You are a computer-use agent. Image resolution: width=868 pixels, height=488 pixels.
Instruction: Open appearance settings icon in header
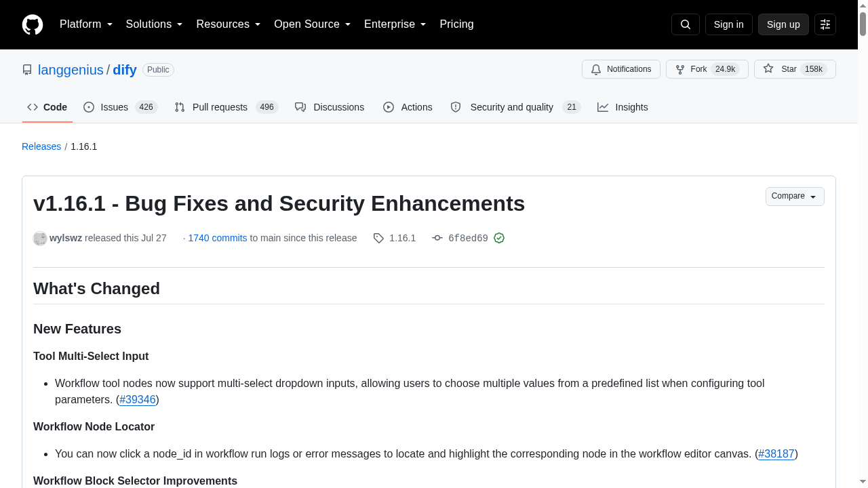pos(825,24)
